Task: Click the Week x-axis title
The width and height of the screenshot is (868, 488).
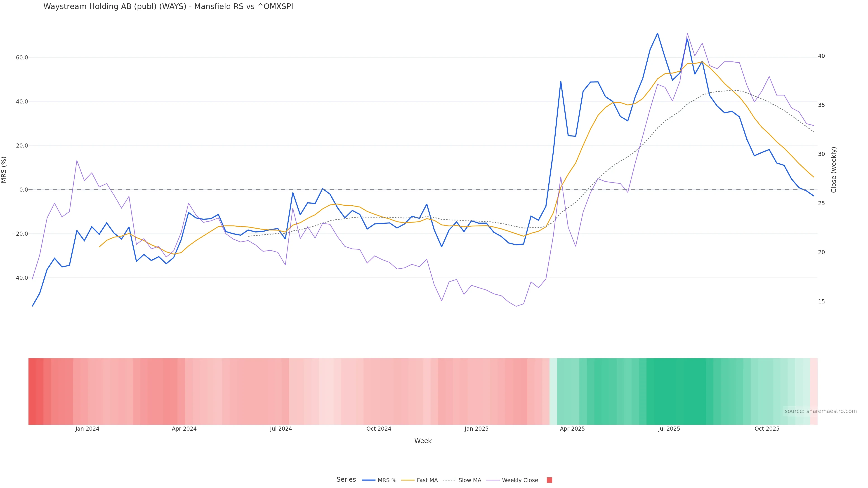Action: click(x=423, y=441)
